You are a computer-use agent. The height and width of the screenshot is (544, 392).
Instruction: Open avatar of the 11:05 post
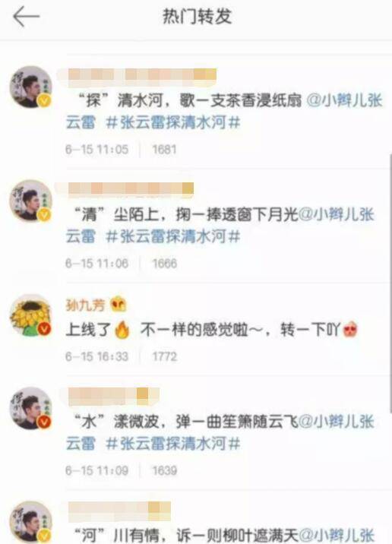coord(31,87)
